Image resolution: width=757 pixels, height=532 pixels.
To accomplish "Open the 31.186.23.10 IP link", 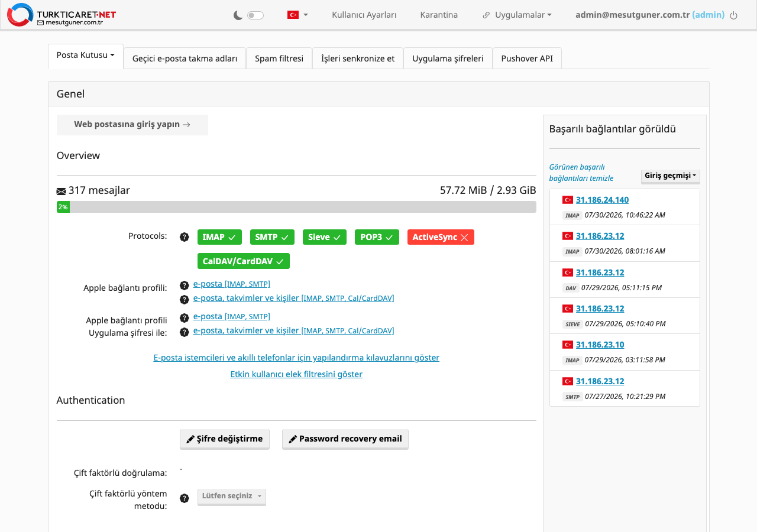I will click(x=600, y=345).
